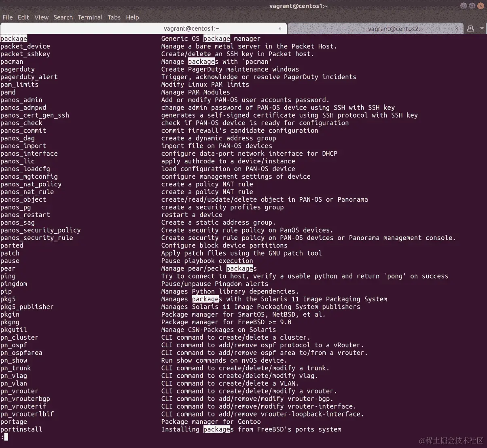Click the 'panos_commit' module name

(23, 131)
